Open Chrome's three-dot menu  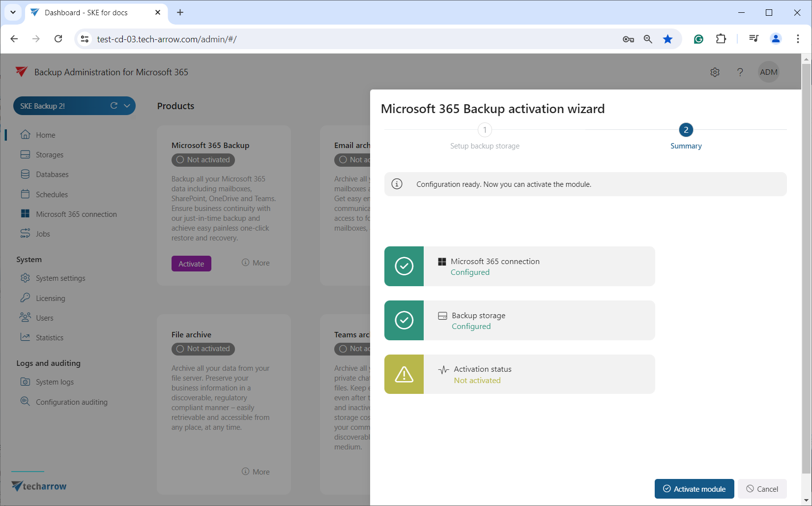click(x=797, y=39)
